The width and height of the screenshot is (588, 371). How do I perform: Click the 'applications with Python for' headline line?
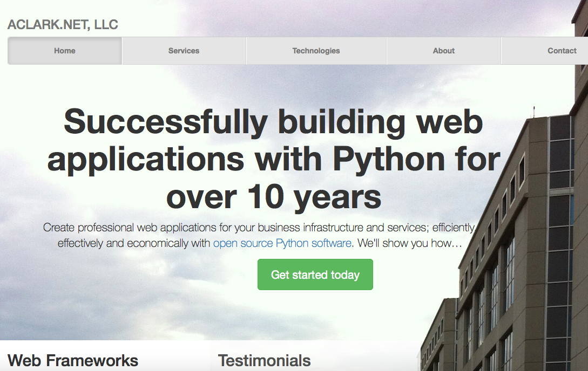pos(274,160)
